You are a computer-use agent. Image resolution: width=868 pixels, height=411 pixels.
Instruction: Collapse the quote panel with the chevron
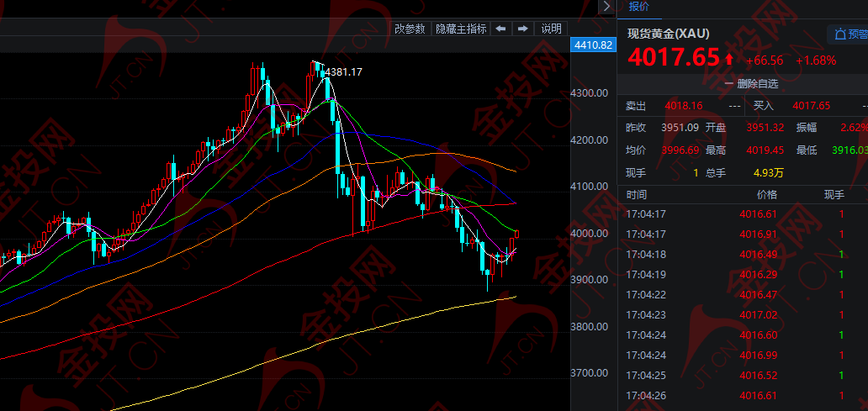point(606,7)
